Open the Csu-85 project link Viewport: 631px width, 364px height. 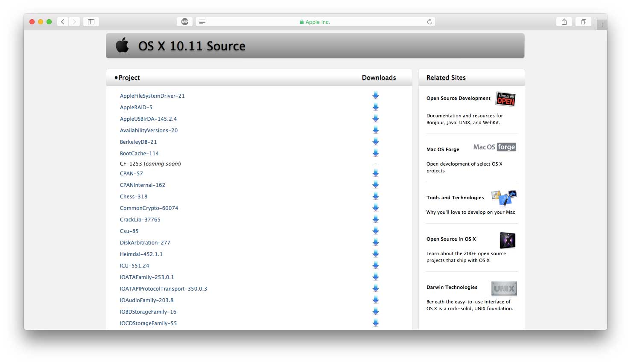[x=129, y=231]
